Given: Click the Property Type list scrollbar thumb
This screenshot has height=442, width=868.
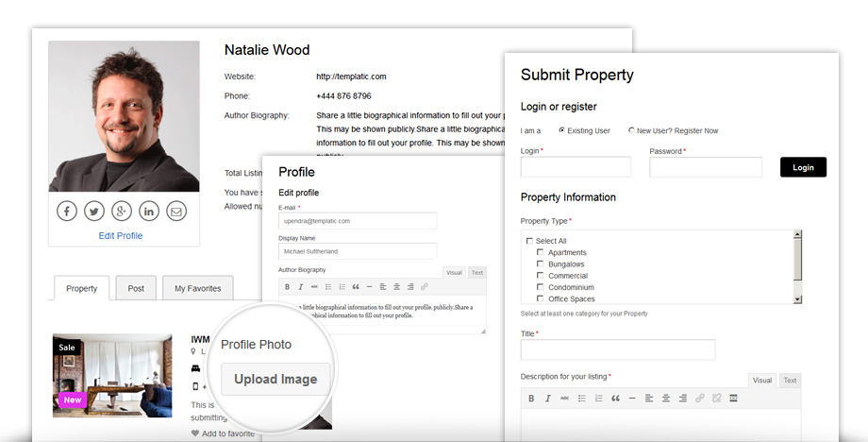Looking at the screenshot, I should click(797, 259).
